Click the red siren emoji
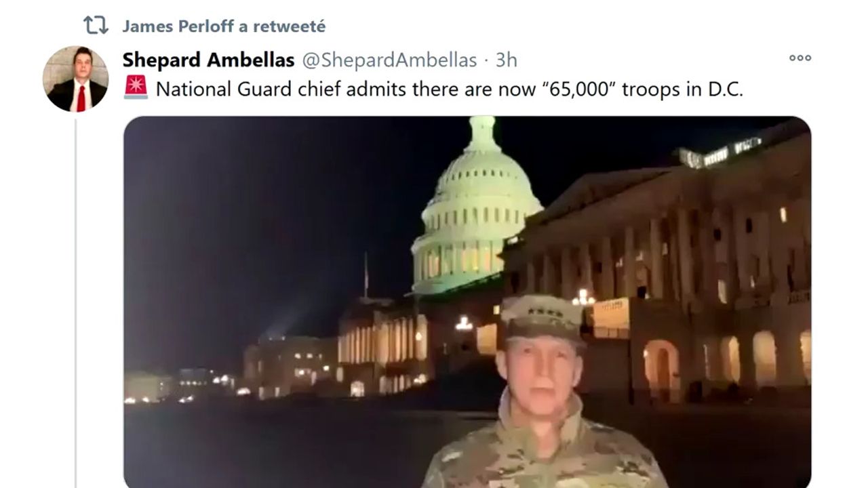 136,87
